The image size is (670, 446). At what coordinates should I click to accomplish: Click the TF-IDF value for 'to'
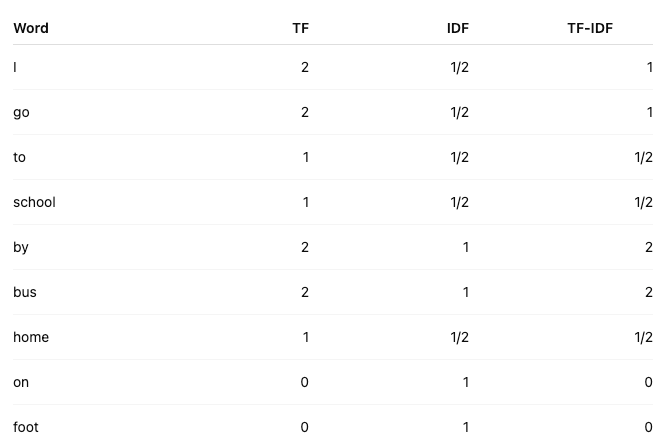[x=644, y=157]
